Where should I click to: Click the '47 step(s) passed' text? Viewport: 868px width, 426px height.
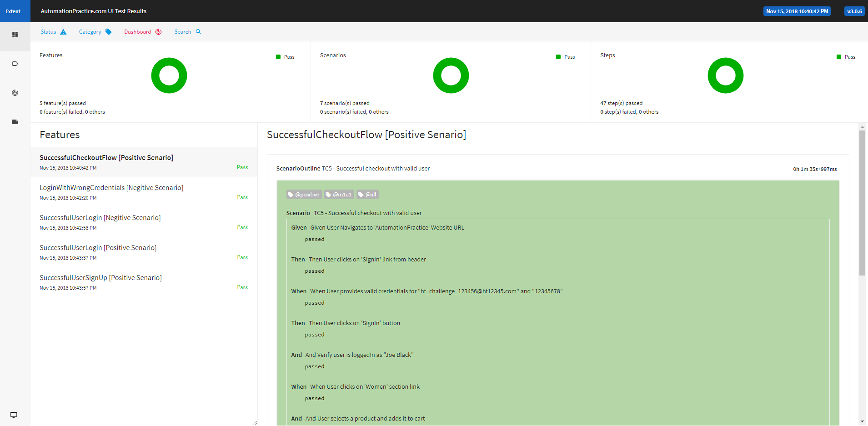[x=621, y=103]
